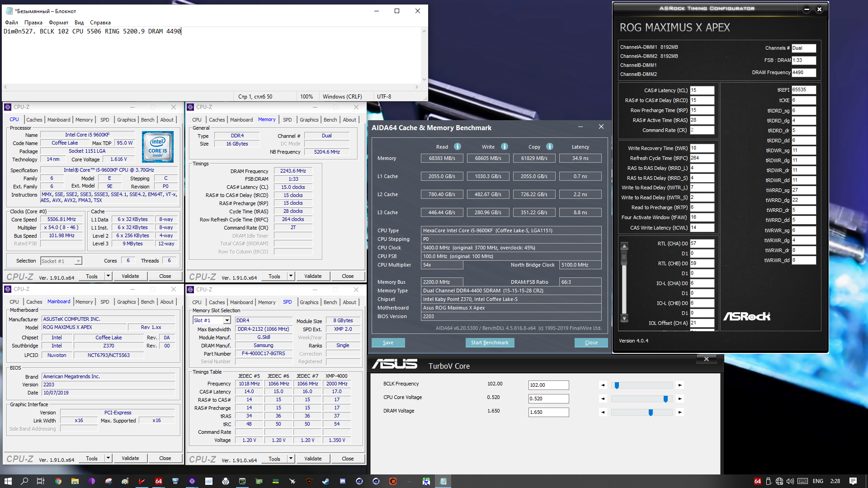Open the Формат menu in Notepad

(x=59, y=23)
